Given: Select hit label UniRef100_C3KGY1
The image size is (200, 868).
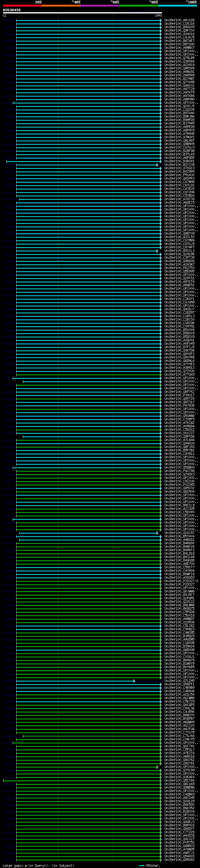Looking at the screenshot, I should pos(179,299).
